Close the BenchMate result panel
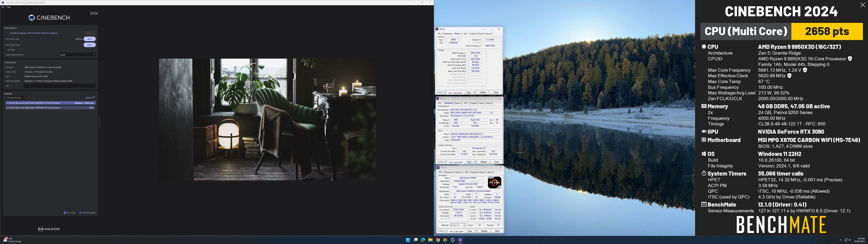 [863, 5]
